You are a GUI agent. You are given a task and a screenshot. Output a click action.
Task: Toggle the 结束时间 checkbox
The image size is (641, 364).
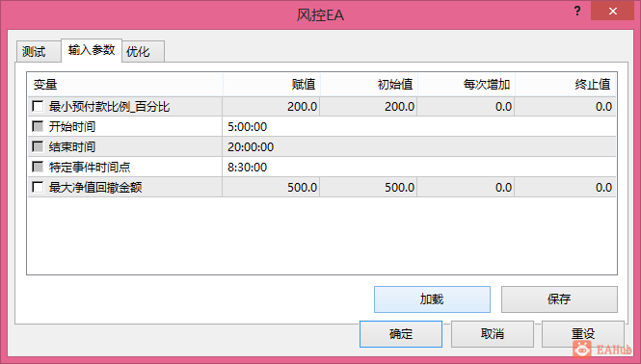point(38,146)
